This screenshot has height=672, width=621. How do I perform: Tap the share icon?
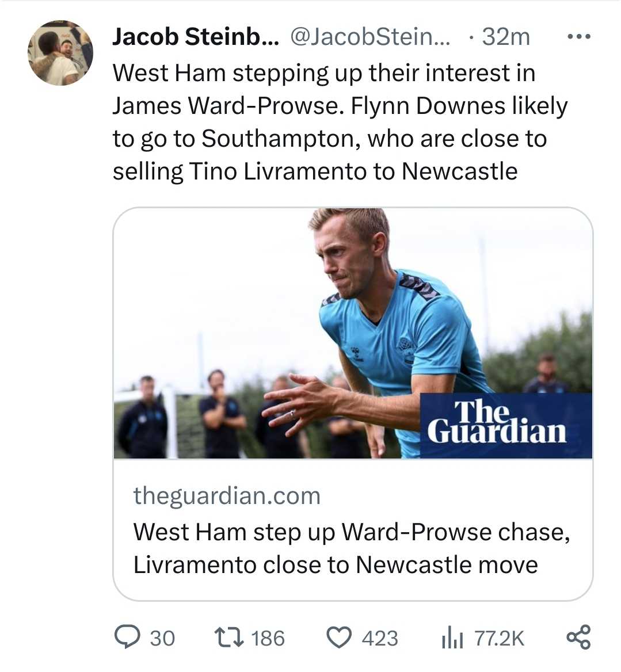tap(578, 637)
